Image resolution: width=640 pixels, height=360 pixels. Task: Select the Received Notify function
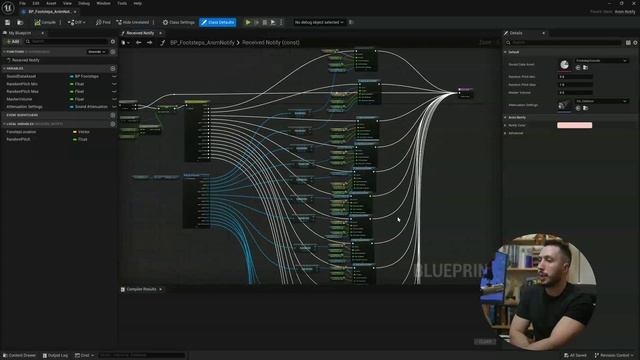pyautogui.click(x=26, y=60)
